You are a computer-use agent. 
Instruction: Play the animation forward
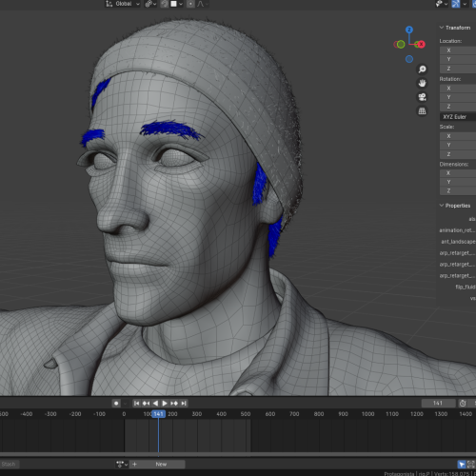(165, 404)
